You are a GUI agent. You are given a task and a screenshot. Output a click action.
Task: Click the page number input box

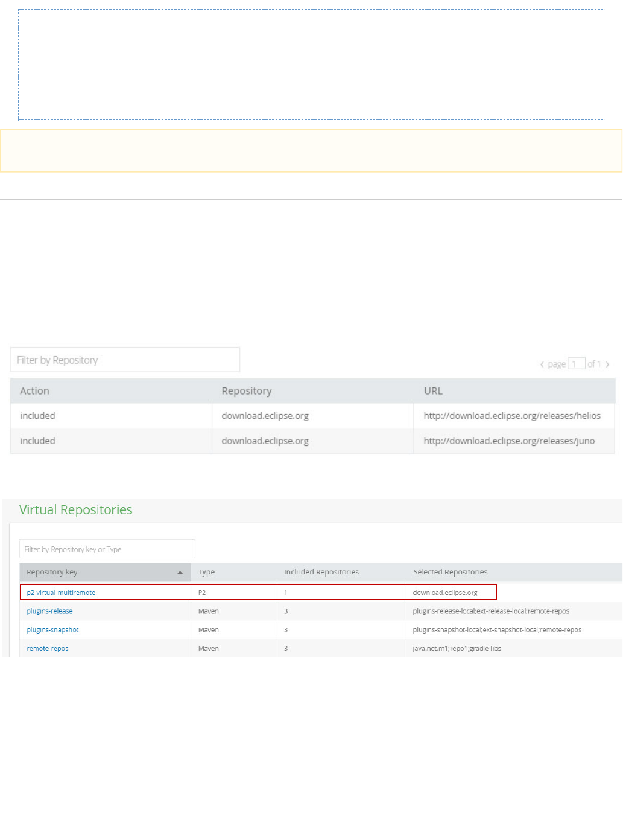[576, 364]
